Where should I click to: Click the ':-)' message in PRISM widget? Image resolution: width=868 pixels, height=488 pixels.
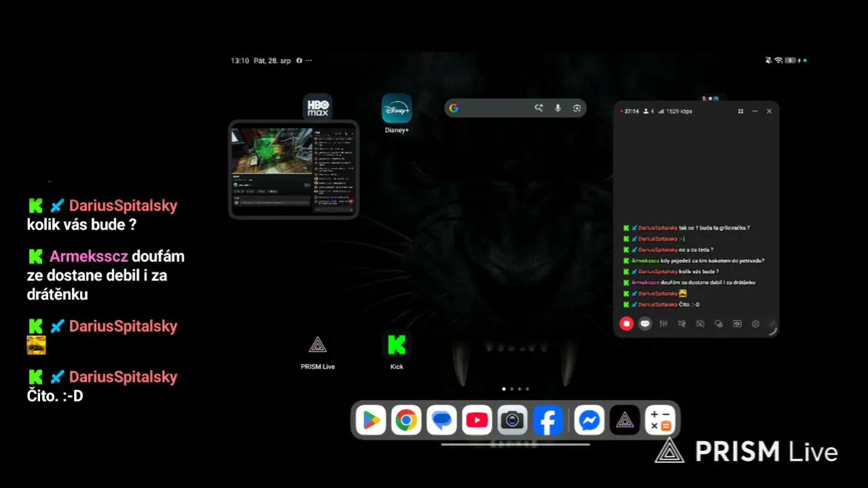tap(682, 239)
